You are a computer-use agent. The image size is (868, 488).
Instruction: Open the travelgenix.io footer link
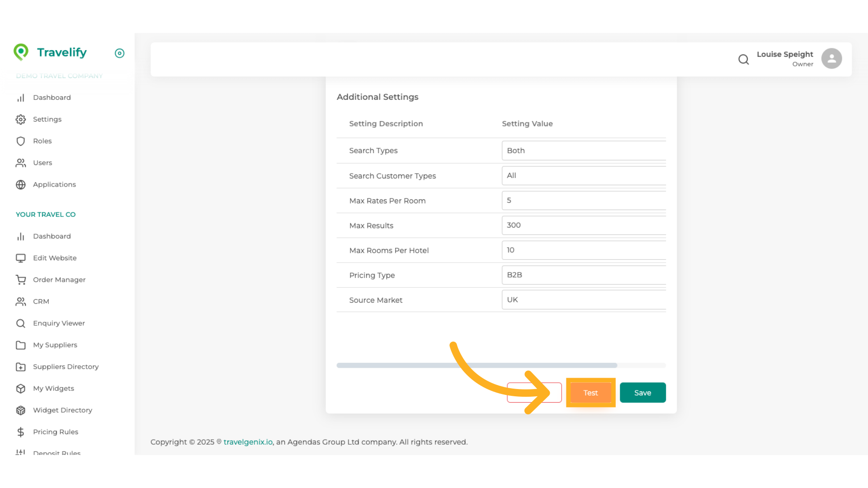pyautogui.click(x=248, y=442)
